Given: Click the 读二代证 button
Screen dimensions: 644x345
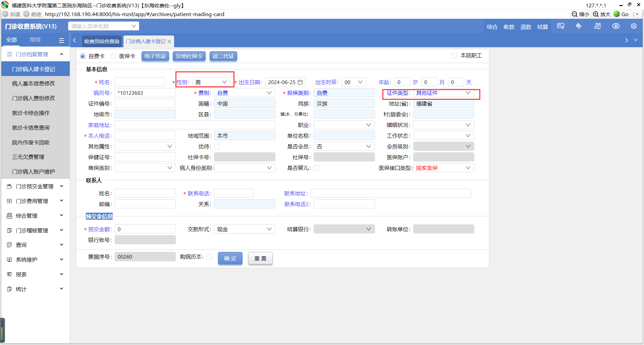Looking at the screenshot, I should 223,56.
